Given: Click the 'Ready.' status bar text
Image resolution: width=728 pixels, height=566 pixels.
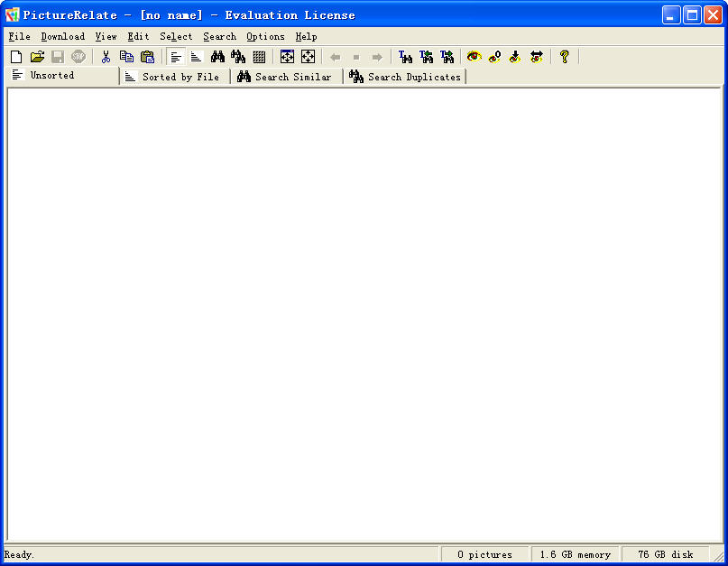Looking at the screenshot, I should click(19, 554).
